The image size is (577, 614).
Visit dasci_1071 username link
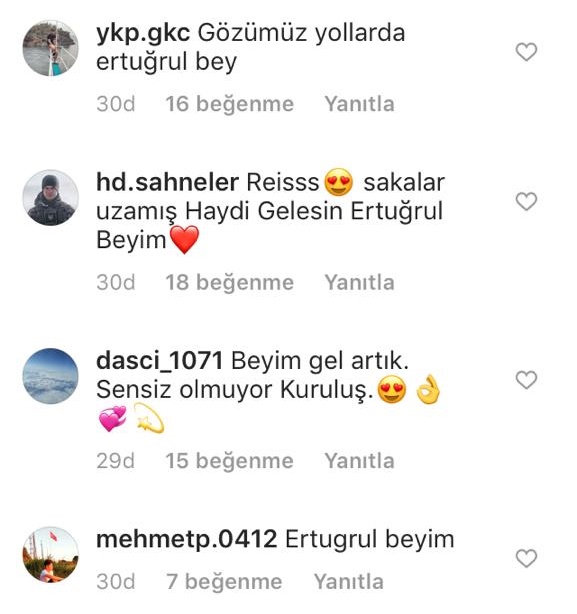click(159, 361)
